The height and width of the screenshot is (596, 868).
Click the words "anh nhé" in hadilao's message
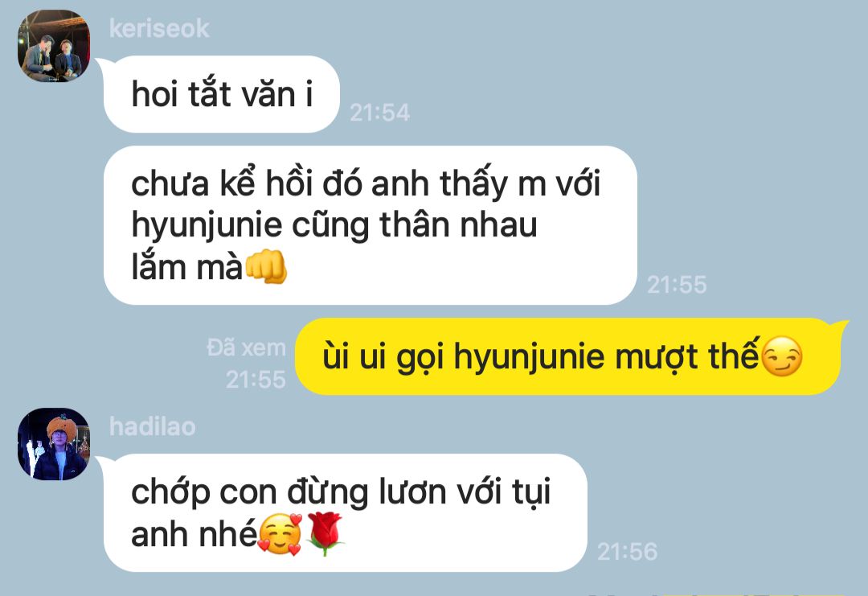pos(194,535)
